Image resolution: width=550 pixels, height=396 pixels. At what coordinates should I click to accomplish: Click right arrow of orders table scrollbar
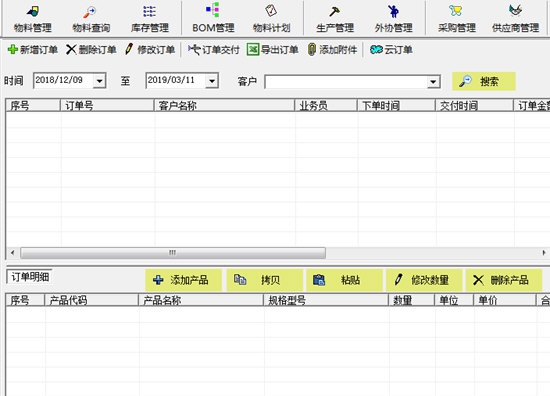pyautogui.click(x=544, y=253)
